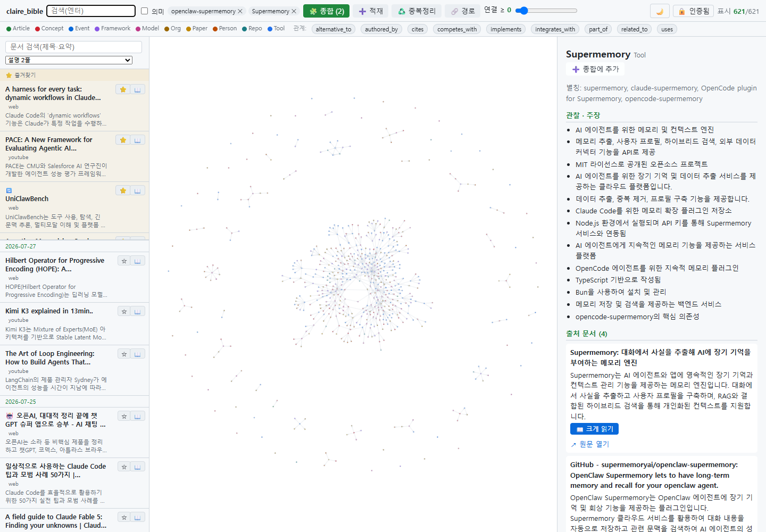Click the 경로 path button
The width and height of the screenshot is (766, 532).
point(462,11)
